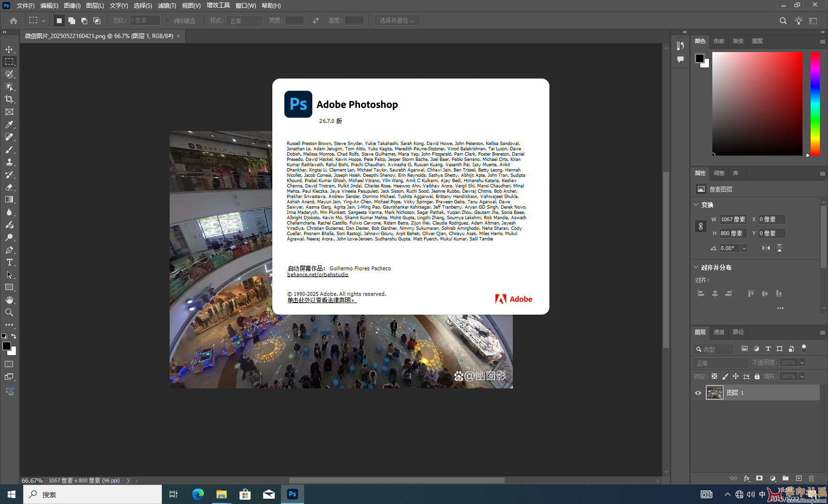Toggle lock transparent pixels

(x=714, y=376)
